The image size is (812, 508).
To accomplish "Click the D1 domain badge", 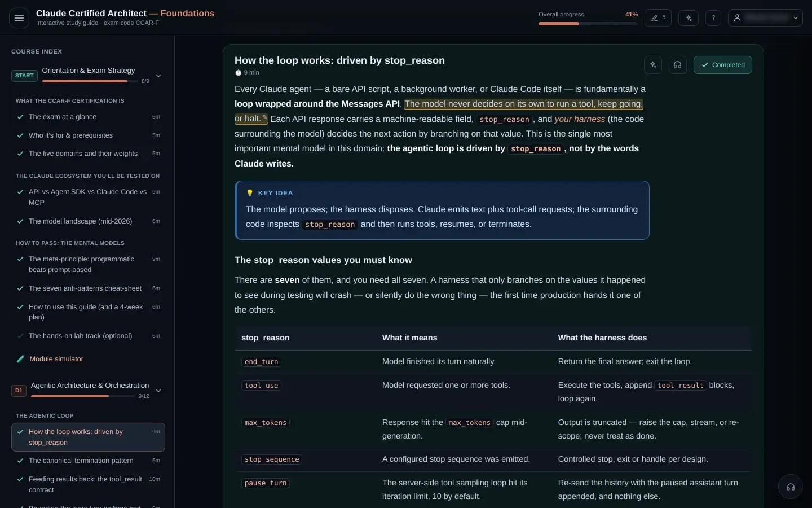I will (x=19, y=391).
